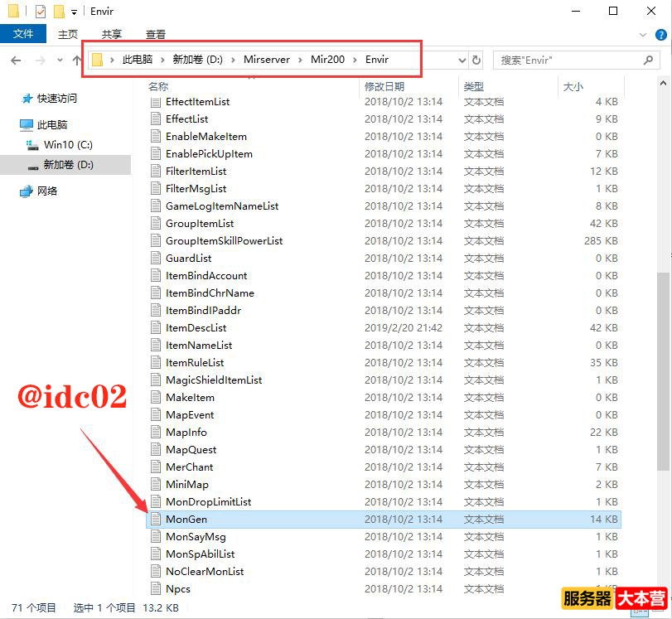
Task: Open the 文件 menu tab
Action: [23, 34]
